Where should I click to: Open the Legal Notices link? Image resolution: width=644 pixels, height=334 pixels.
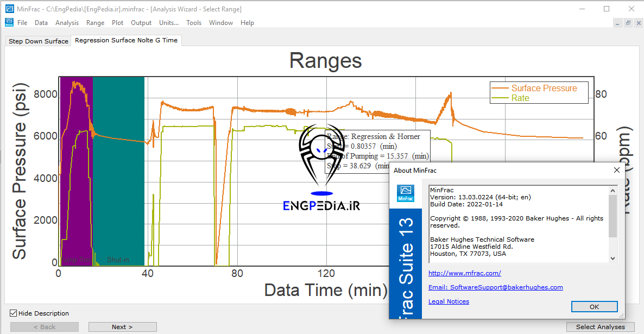point(449,301)
